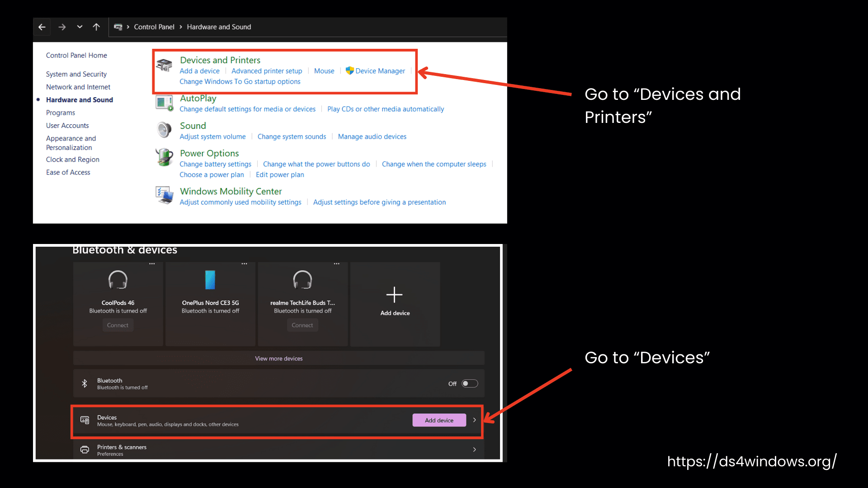This screenshot has width=868, height=488.
Task: Click Connect under CoolPods 46
Action: point(118,325)
